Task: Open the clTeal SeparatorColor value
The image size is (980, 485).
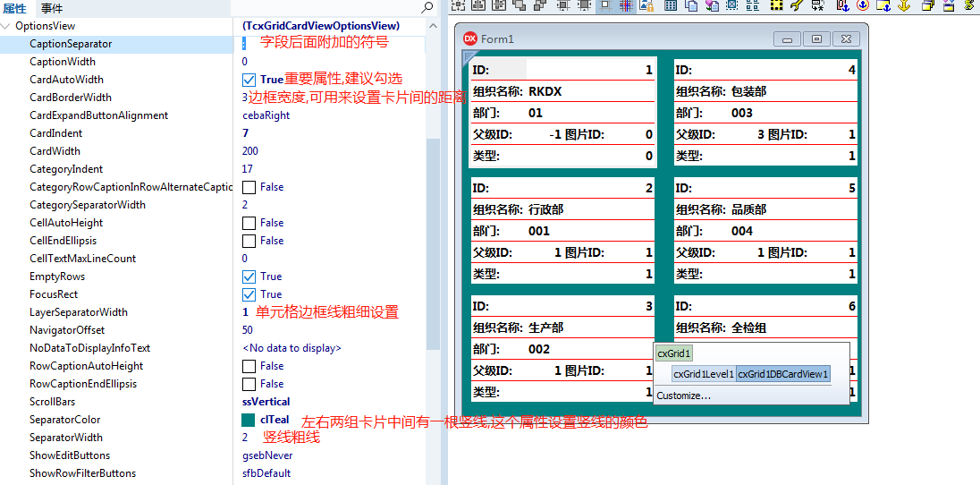Action: [x=275, y=420]
